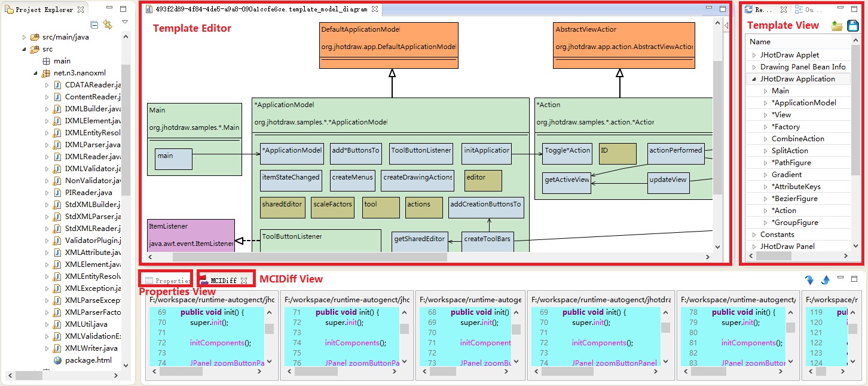Open Project Explorer view menu dropdown
Image resolution: width=868 pixels, height=386 pixels.
coord(124,23)
